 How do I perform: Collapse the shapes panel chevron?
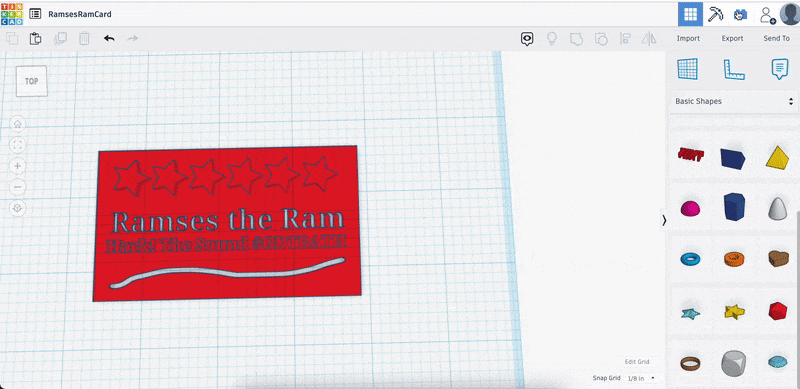[664, 221]
